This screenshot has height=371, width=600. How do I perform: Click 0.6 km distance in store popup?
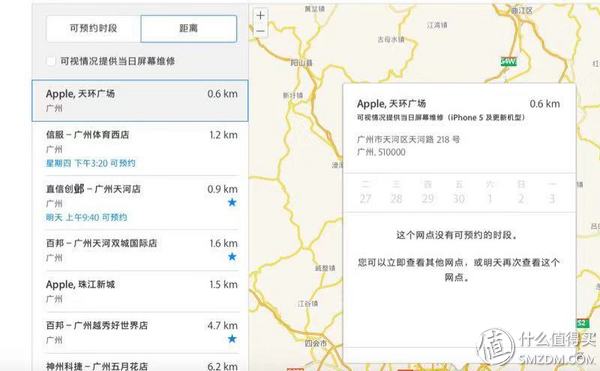point(545,104)
